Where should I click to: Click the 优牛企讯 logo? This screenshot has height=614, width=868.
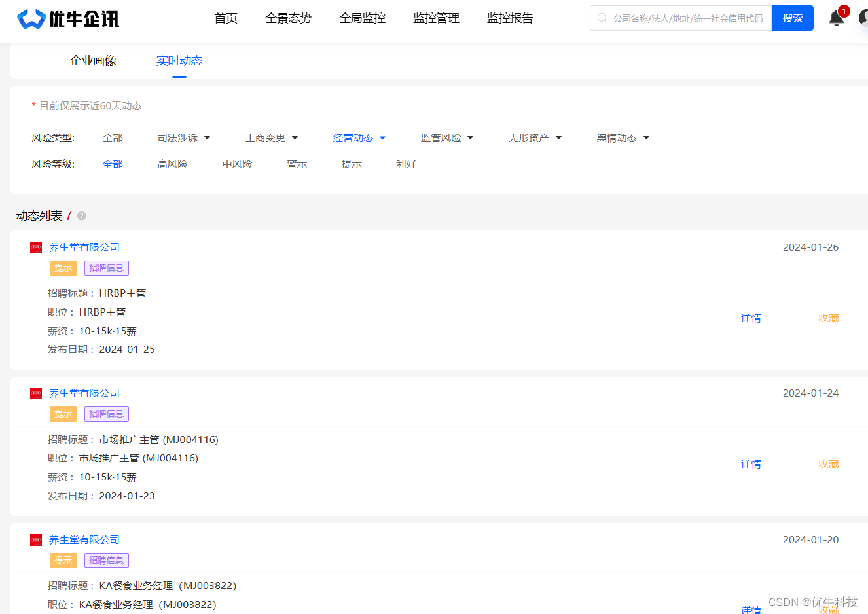pyautogui.click(x=68, y=18)
